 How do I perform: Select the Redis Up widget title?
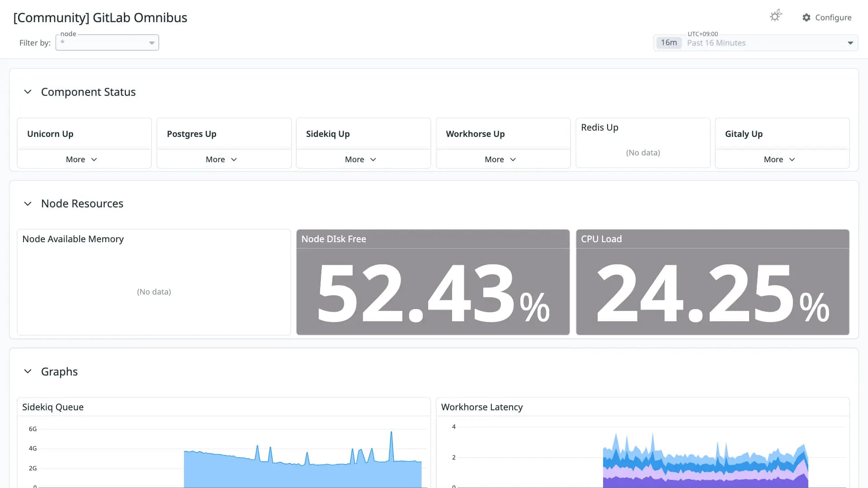coord(599,127)
